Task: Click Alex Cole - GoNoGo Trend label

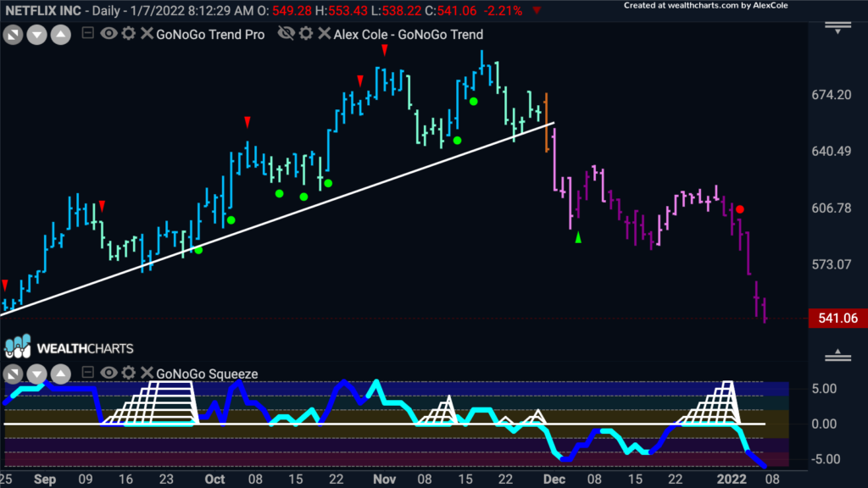Action: pyautogui.click(x=409, y=34)
